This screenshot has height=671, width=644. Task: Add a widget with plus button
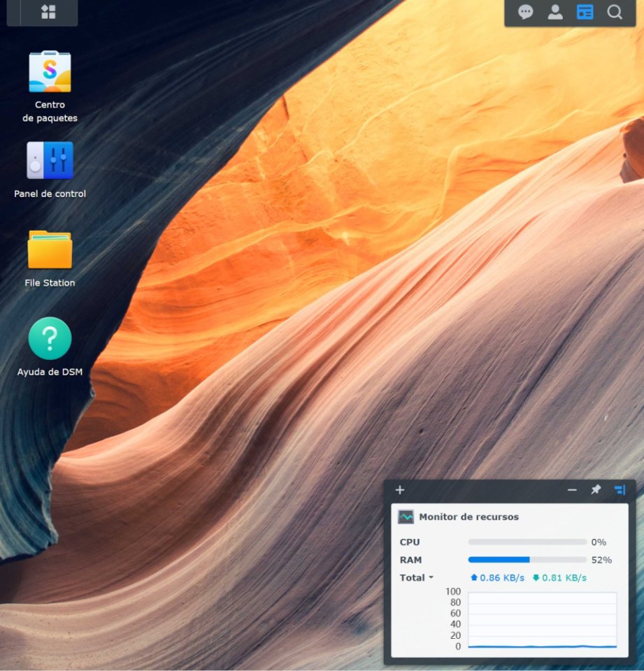[x=400, y=490]
